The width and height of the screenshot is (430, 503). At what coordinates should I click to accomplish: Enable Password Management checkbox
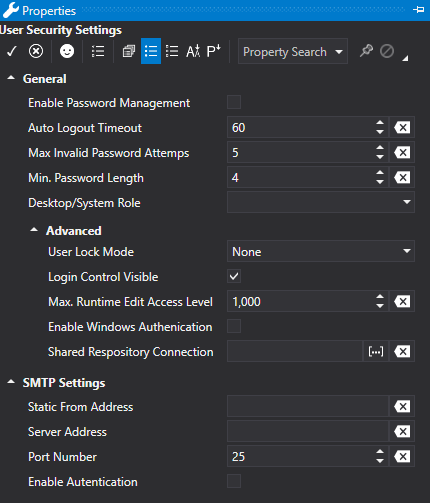click(234, 102)
